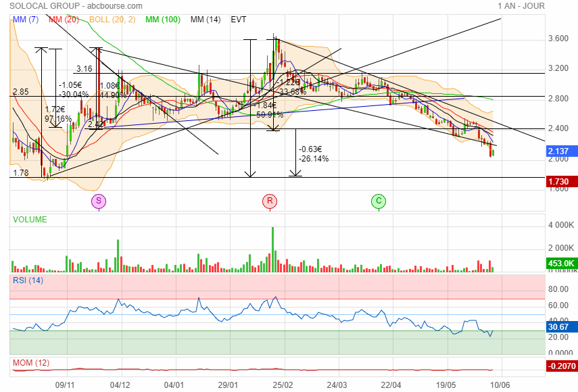
Task: Click the 3.600 price axis label
Action: pos(558,39)
